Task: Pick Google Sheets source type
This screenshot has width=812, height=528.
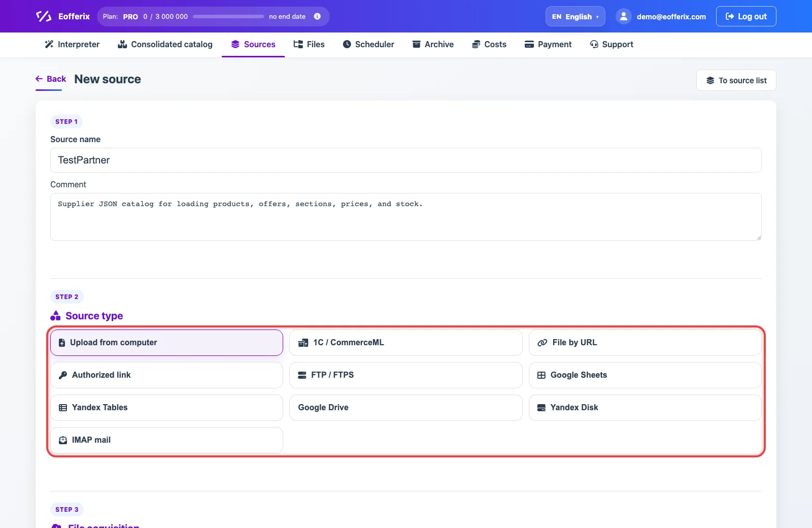Action: point(645,375)
